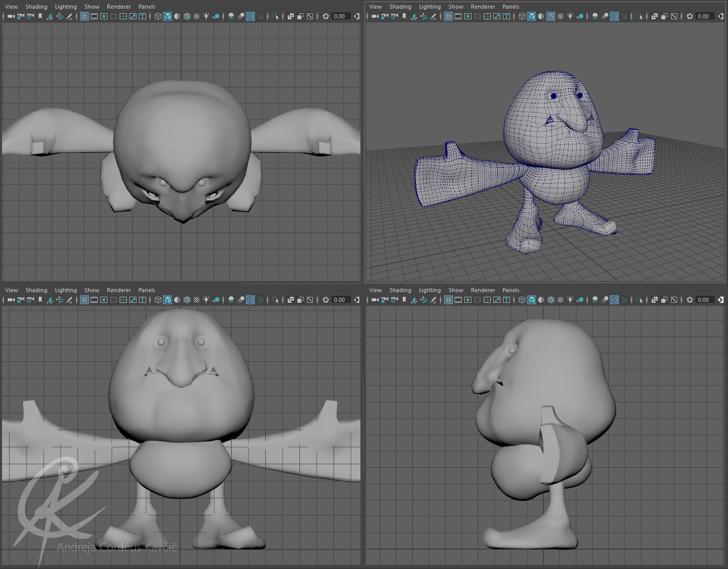728x569 pixels.
Task: Toggle Field Chart in the top view panel
Action: (123, 16)
